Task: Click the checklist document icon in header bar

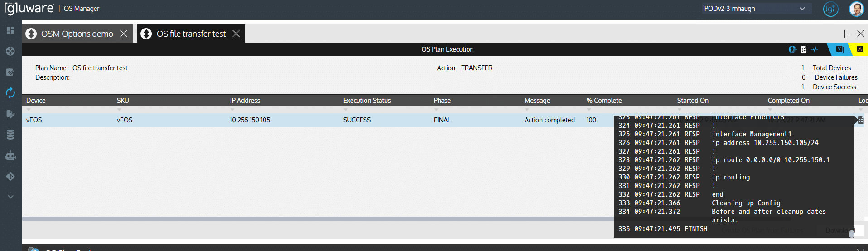Action: 804,49
